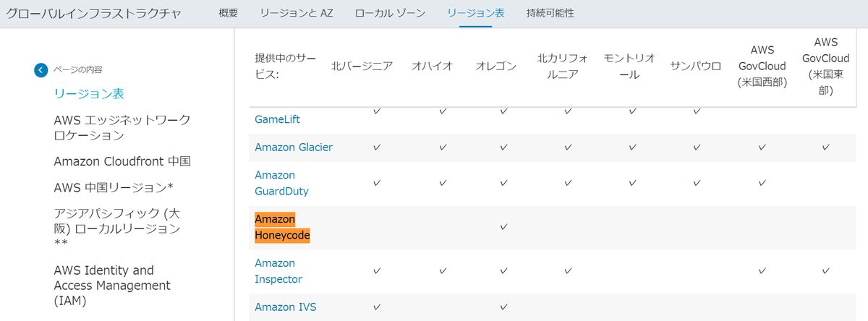Click Amazon Honeycode's オレゴン checkmark
The width and height of the screenshot is (868, 321).
coord(504,227)
